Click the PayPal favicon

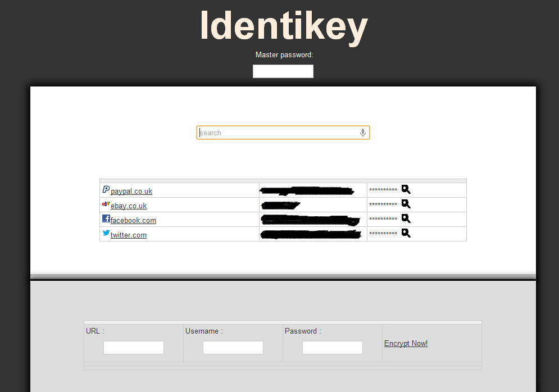click(x=106, y=190)
